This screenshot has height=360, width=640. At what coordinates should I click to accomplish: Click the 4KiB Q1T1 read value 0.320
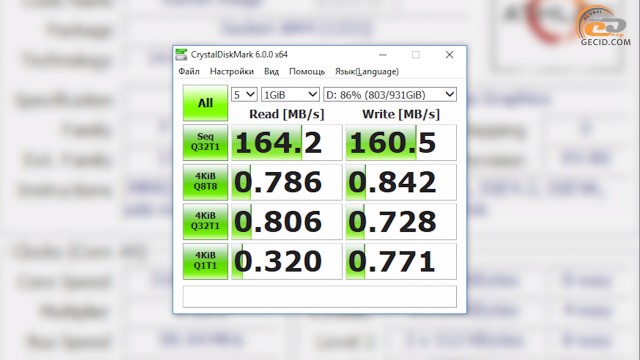(x=287, y=261)
